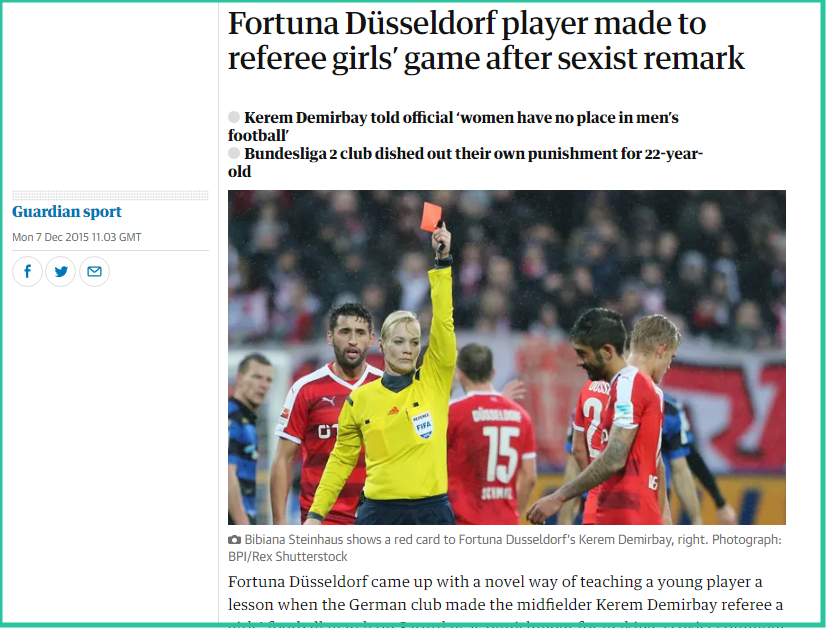Share the article on Twitter
The width and height of the screenshot is (826, 628).
pyautogui.click(x=61, y=271)
